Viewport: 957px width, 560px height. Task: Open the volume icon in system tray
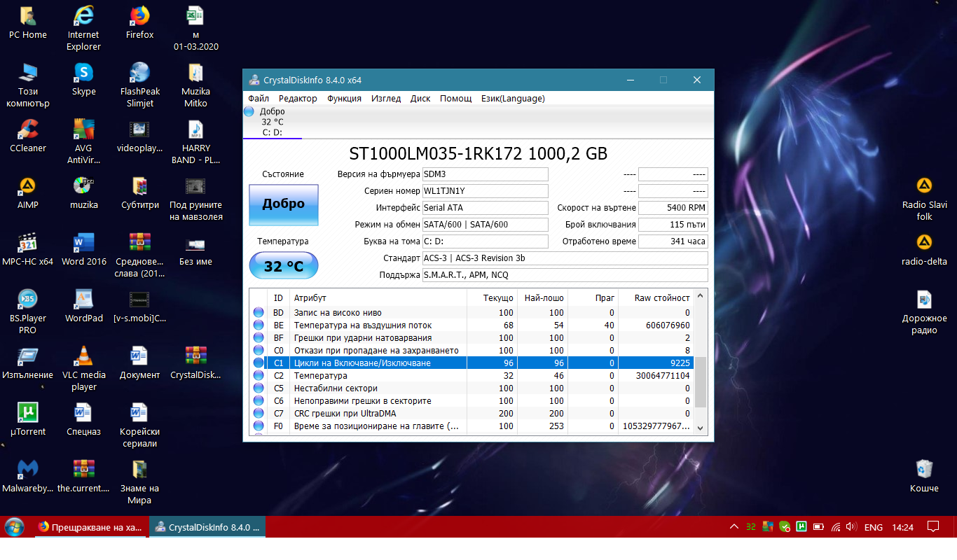point(852,527)
